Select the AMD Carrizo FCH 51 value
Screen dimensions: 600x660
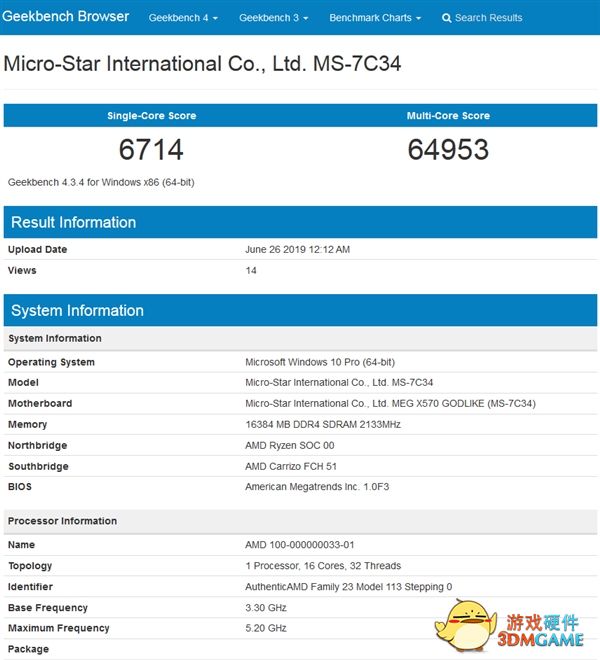(291, 466)
